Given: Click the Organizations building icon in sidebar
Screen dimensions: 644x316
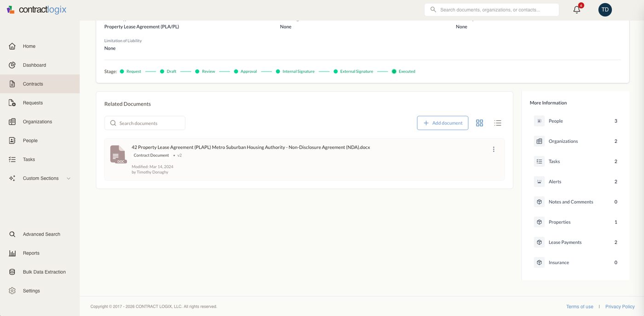Looking at the screenshot, I should [x=12, y=122].
